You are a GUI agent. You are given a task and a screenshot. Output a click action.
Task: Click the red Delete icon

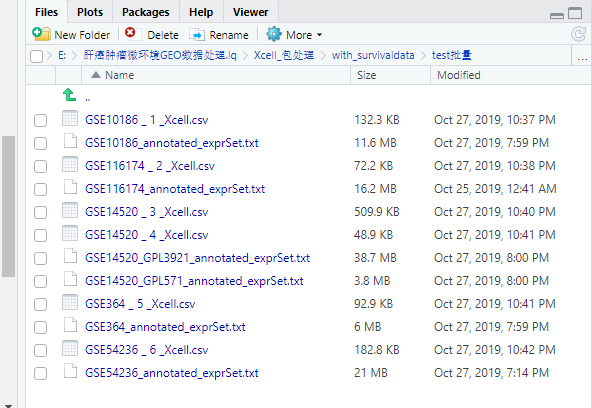[130, 33]
